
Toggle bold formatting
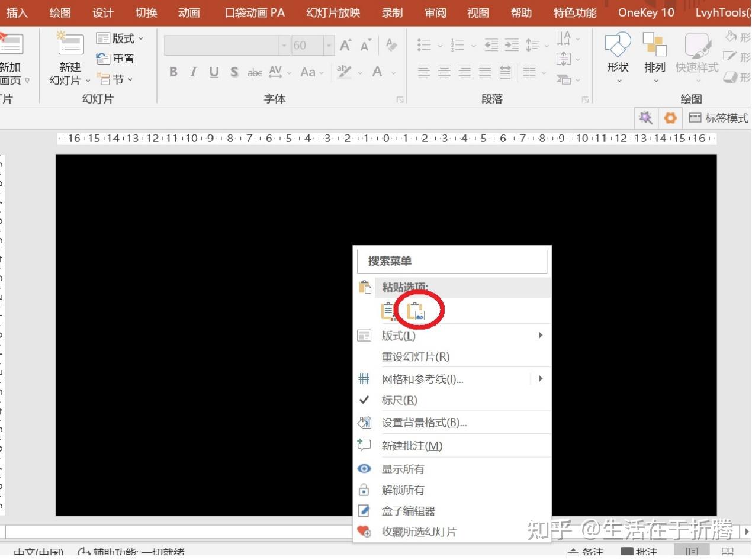point(173,72)
